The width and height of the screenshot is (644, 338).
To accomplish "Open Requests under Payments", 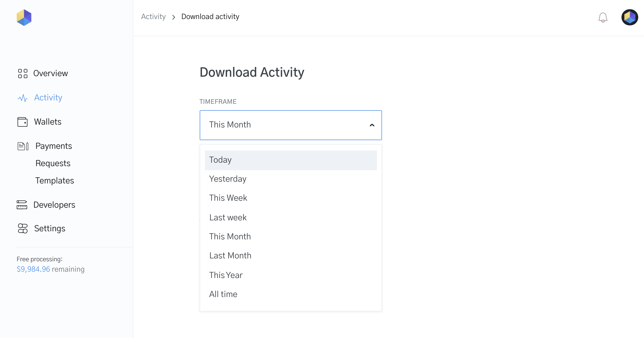I will 53,163.
